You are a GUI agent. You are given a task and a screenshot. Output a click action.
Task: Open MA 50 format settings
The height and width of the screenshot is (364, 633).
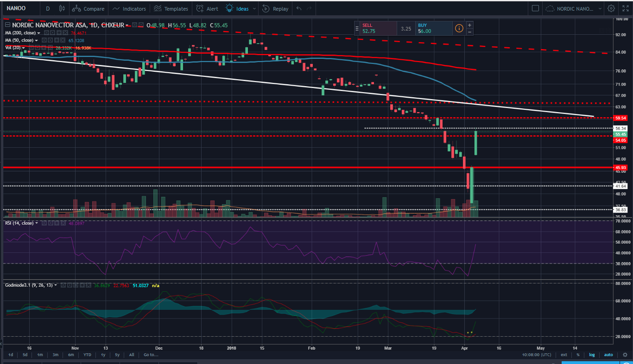point(50,40)
